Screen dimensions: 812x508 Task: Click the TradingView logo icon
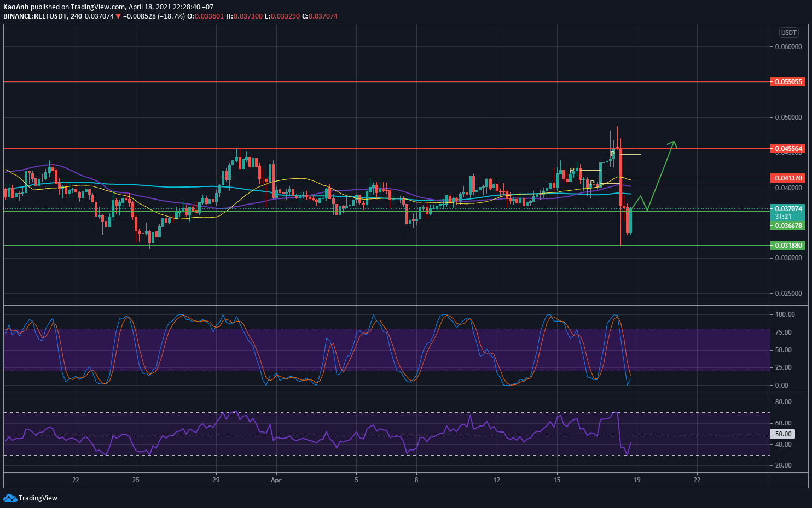(x=10, y=498)
